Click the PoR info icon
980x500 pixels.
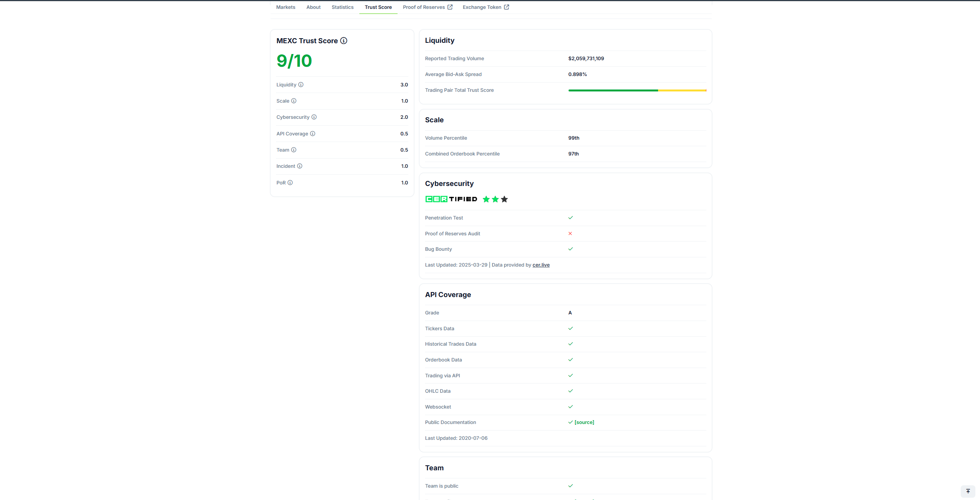coord(290,182)
